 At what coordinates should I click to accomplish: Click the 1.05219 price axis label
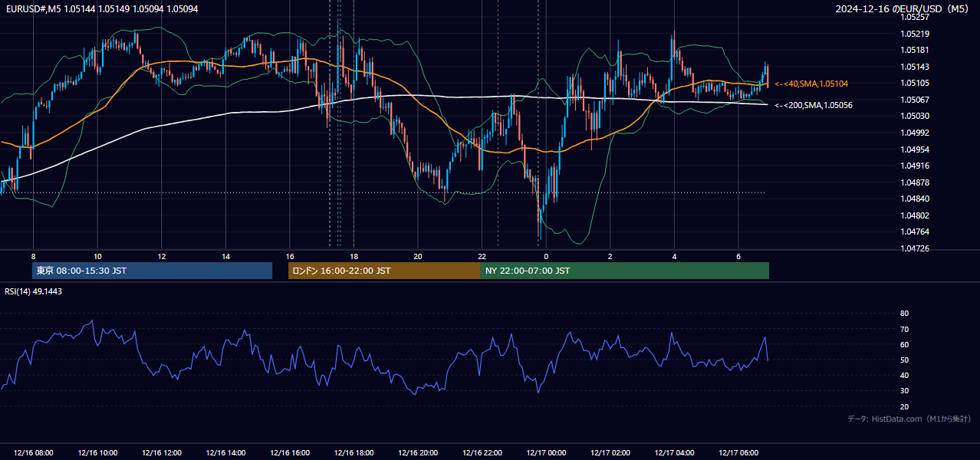tap(915, 34)
